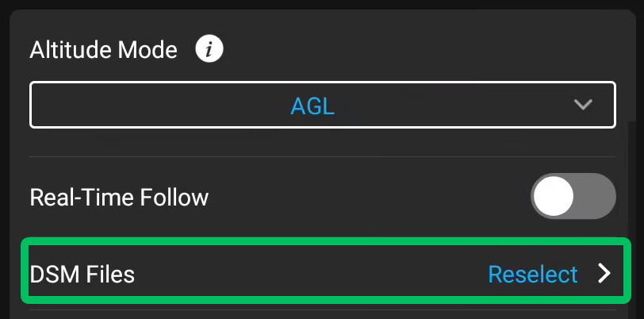Click the green highlighted DSM Files box

(326, 271)
